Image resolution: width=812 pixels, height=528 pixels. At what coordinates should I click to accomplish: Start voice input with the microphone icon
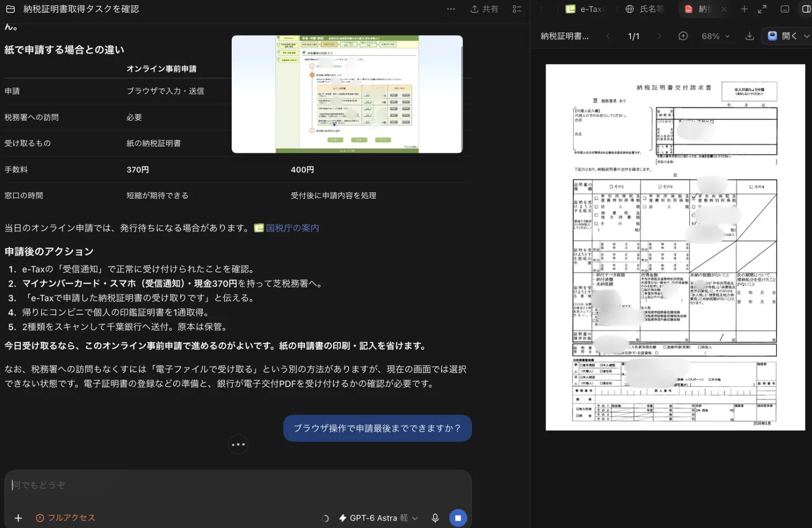point(435,518)
